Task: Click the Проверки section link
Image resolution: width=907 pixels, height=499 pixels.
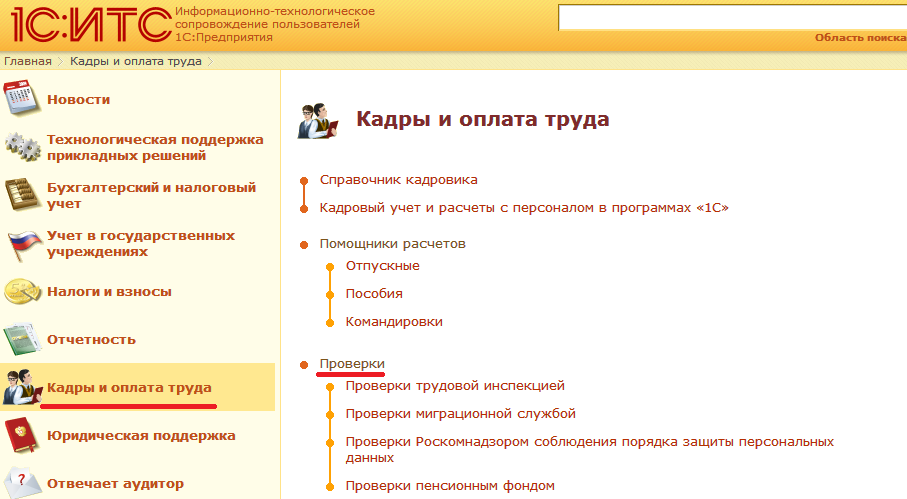Action: click(x=352, y=364)
